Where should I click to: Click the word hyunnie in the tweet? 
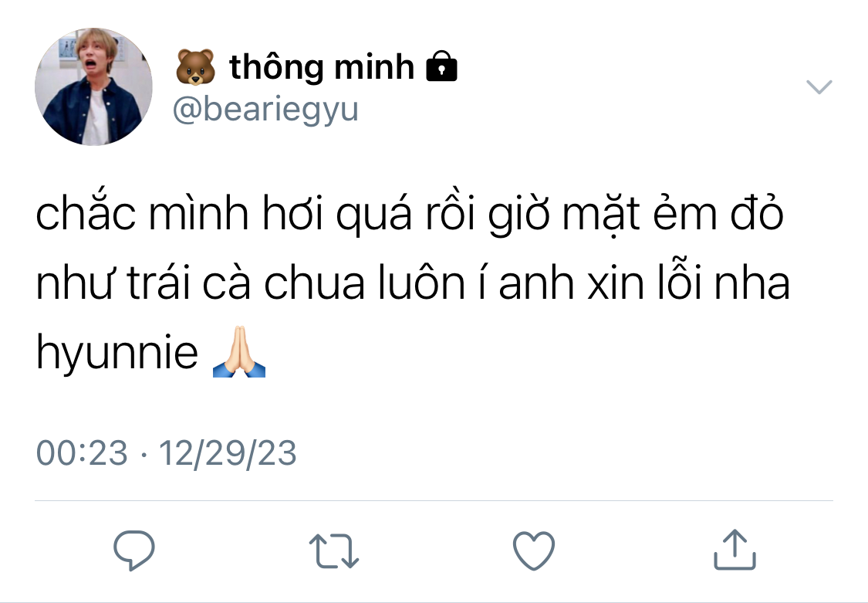click(x=117, y=352)
